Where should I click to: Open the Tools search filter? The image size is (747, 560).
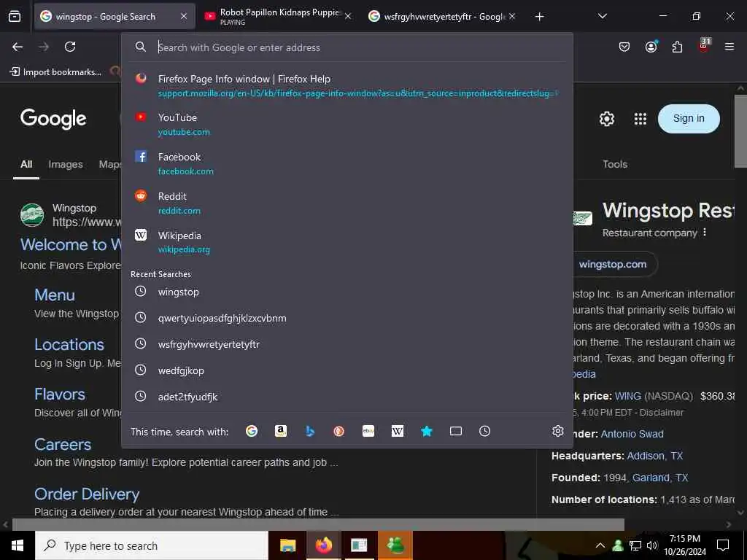[614, 164]
